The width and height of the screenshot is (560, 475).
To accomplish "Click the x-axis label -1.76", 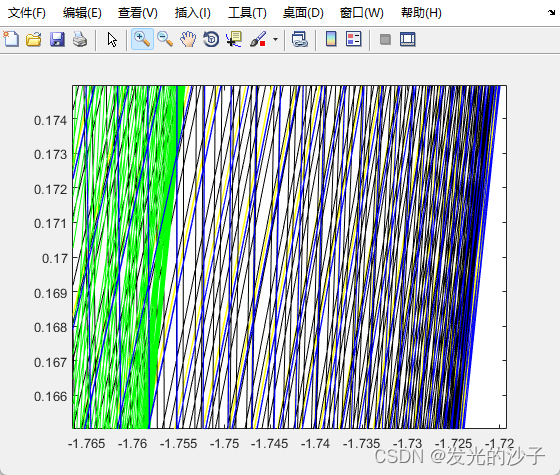I will [x=132, y=444].
